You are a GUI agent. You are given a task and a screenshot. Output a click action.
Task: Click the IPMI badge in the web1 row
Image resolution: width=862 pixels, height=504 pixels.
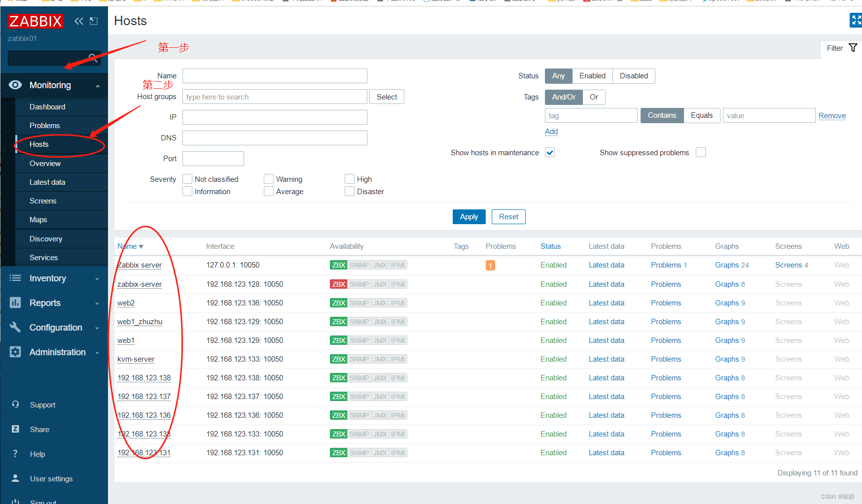398,340
